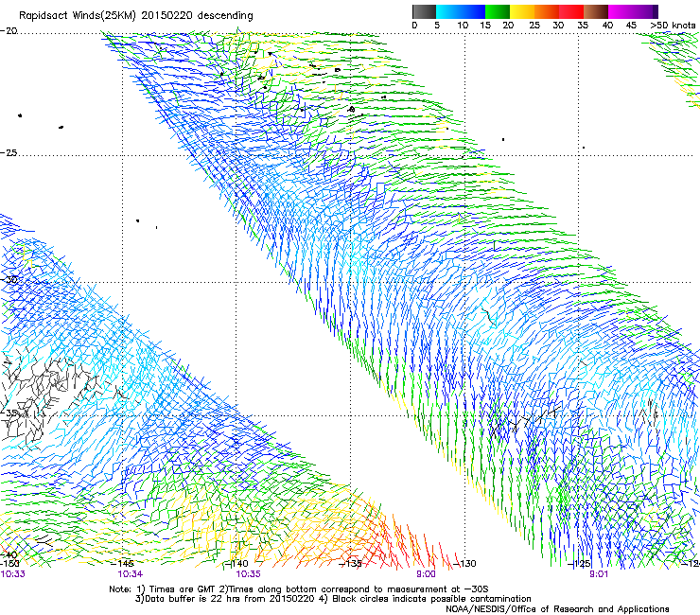
Task: Click the legend label '15' under the color bar
Action: click(x=485, y=26)
